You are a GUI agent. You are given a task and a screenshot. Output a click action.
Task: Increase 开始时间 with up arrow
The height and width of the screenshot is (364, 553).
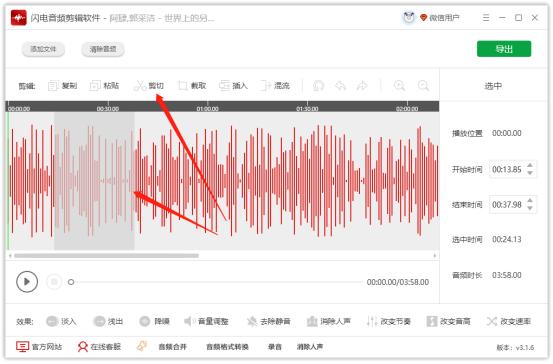(x=530, y=166)
